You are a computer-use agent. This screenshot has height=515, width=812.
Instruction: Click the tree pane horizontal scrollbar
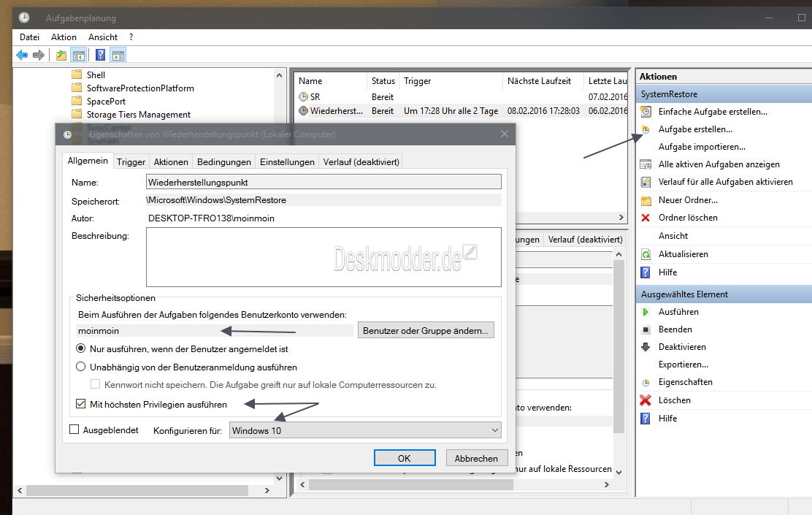click(x=137, y=490)
